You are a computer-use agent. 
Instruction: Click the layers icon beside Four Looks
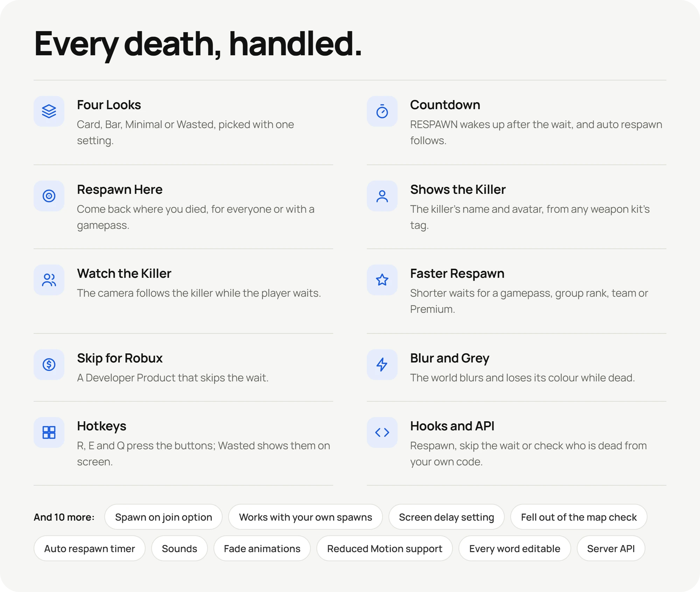(x=49, y=111)
